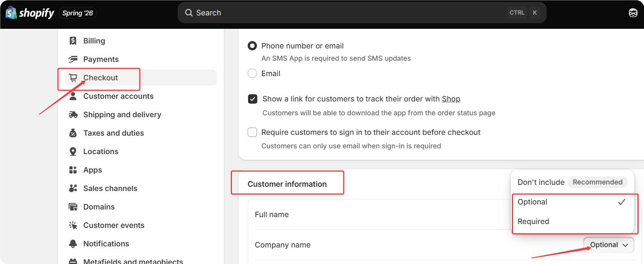The width and height of the screenshot is (644, 264).
Task: Open the Spring '26 edition badge
Action: [x=78, y=13]
